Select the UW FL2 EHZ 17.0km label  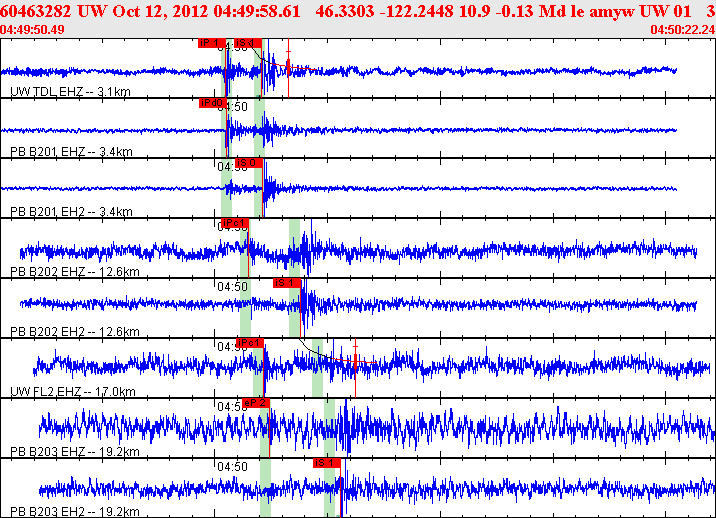[x=72, y=392]
